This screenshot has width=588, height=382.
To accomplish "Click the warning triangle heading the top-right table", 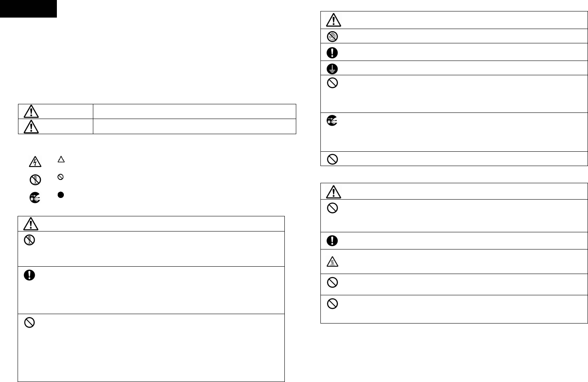I will tap(333, 20).
